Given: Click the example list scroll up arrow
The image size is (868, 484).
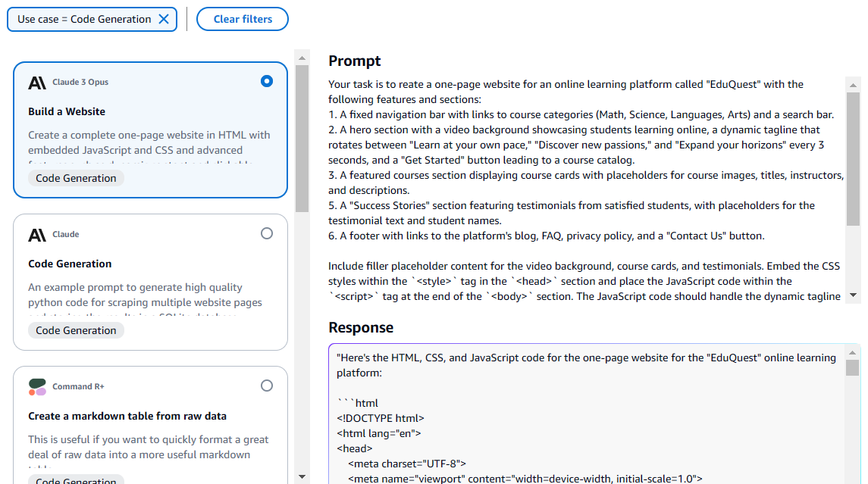Looking at the screenshot, I should (302, 58).
